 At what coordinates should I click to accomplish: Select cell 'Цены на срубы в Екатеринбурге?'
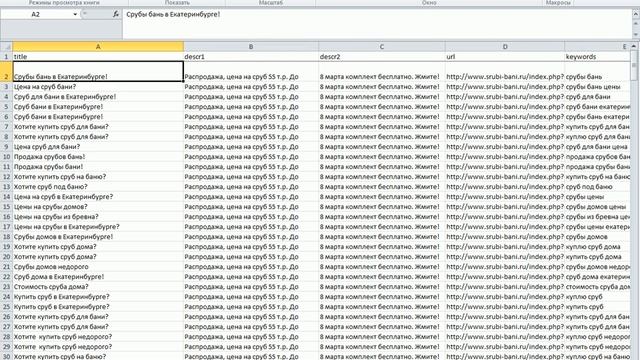[x=98, y=227]
